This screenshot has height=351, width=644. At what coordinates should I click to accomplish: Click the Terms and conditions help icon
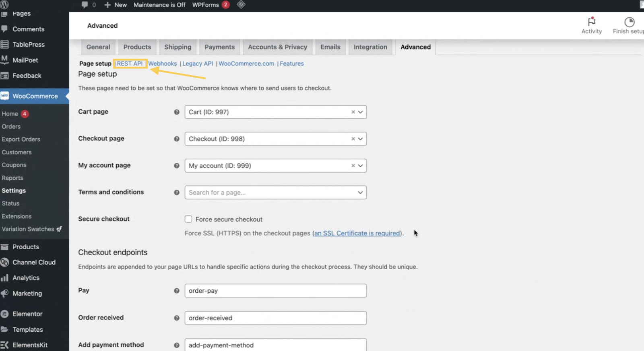[176, 193]
